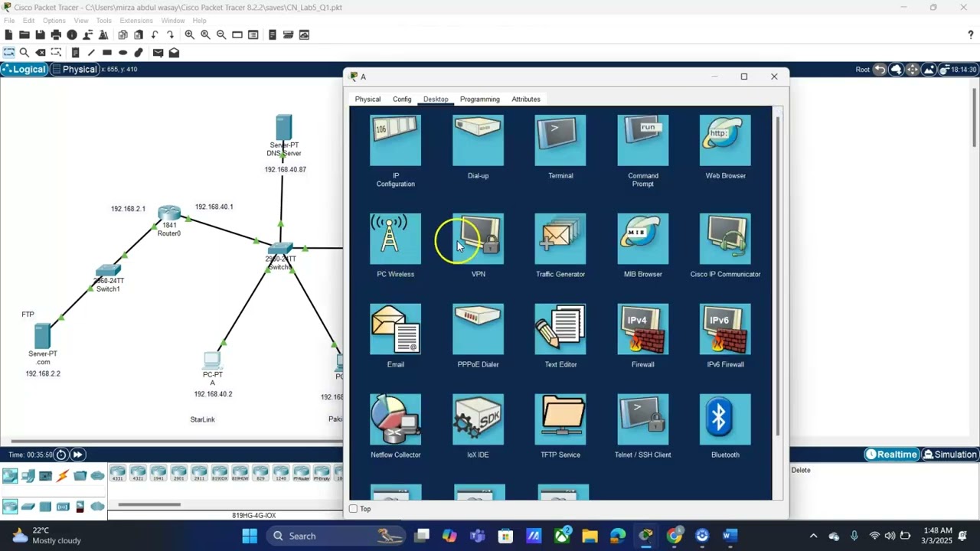
Task: Click the Zoom In toolbar icon
Action: [189, 34]
